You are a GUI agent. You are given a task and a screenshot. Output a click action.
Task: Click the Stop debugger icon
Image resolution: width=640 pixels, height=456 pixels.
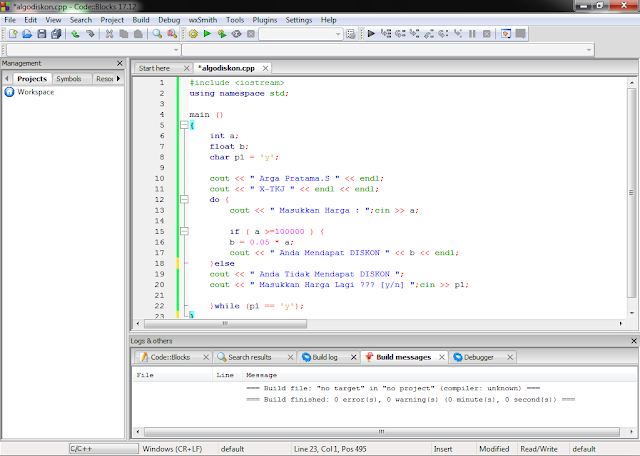pos(487,34)
